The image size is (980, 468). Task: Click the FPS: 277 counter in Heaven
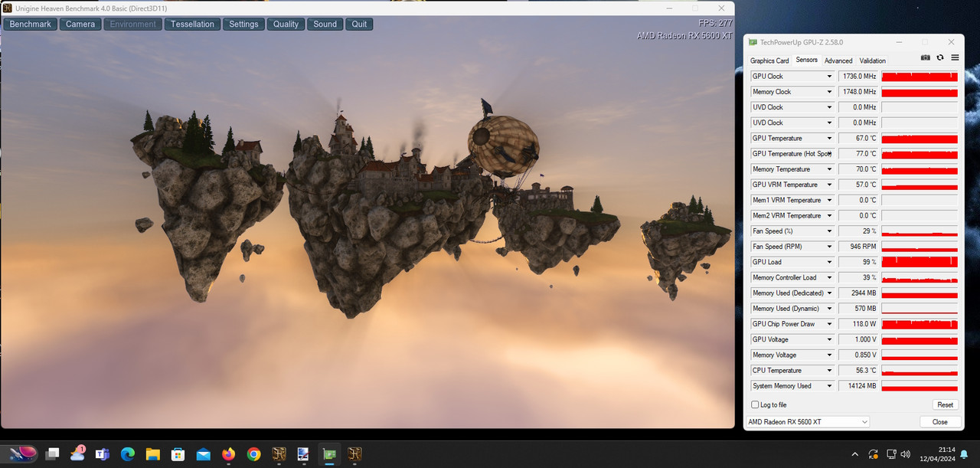pyautogui.click(x=715, y=23)
